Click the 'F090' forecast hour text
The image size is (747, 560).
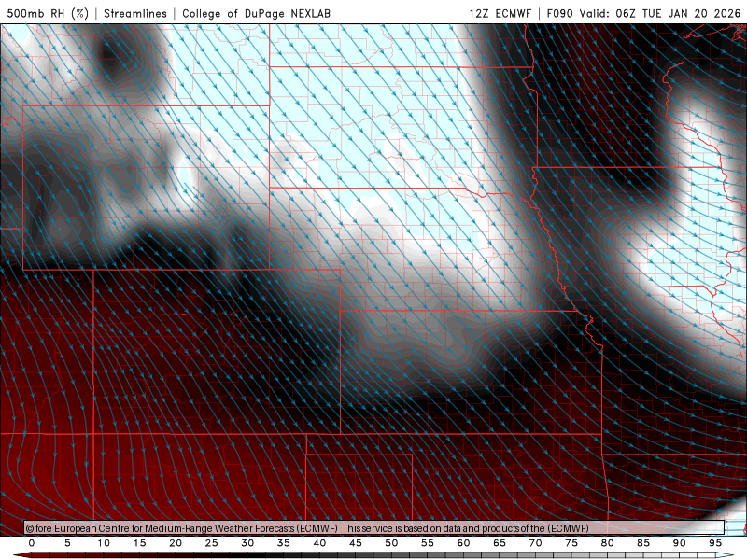click(x=559, y=13)
